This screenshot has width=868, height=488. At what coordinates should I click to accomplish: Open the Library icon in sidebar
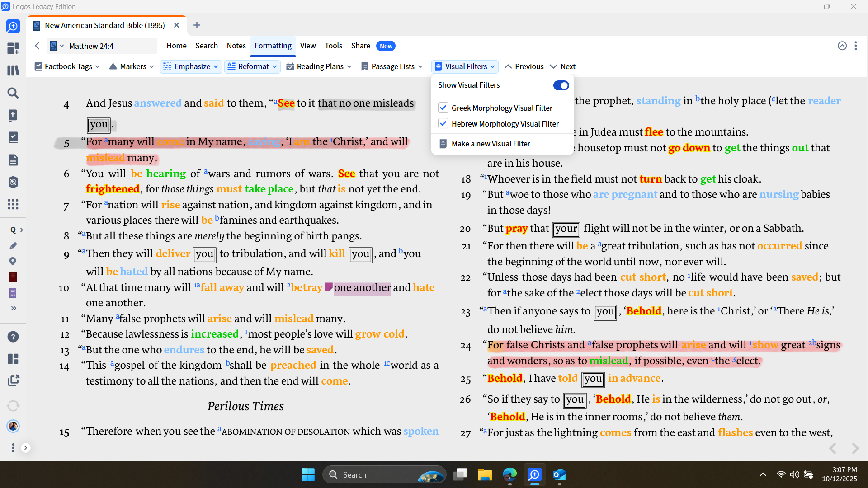point(13,70)
